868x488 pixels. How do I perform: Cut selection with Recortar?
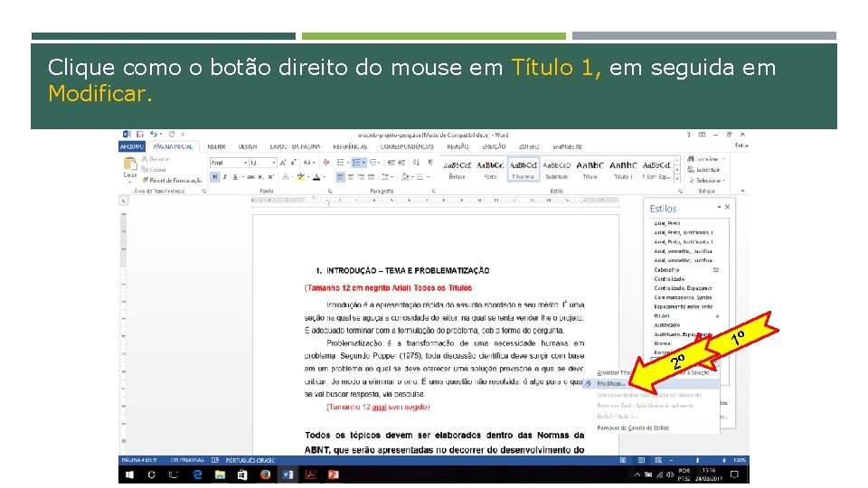[155, 159]
